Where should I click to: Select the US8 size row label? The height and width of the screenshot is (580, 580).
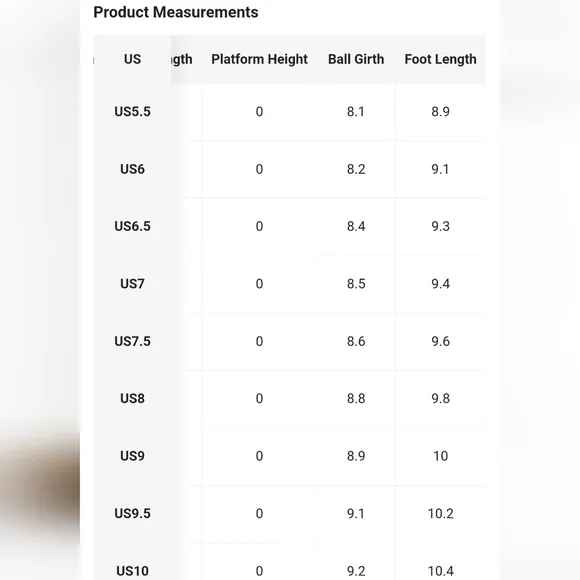(132, 398)
